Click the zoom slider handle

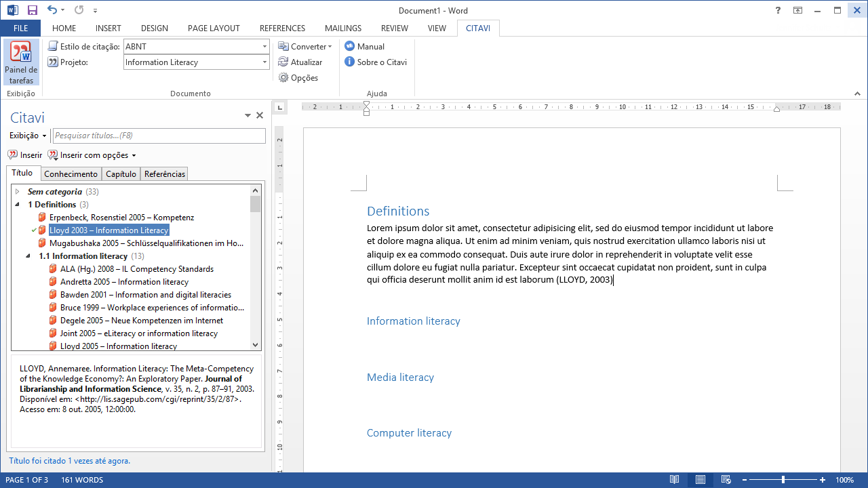click(783, 480)
